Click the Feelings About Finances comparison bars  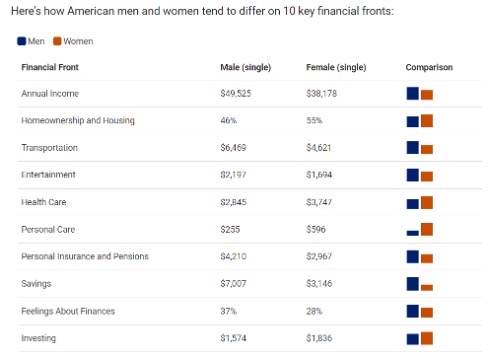click(x=420, y=311)
